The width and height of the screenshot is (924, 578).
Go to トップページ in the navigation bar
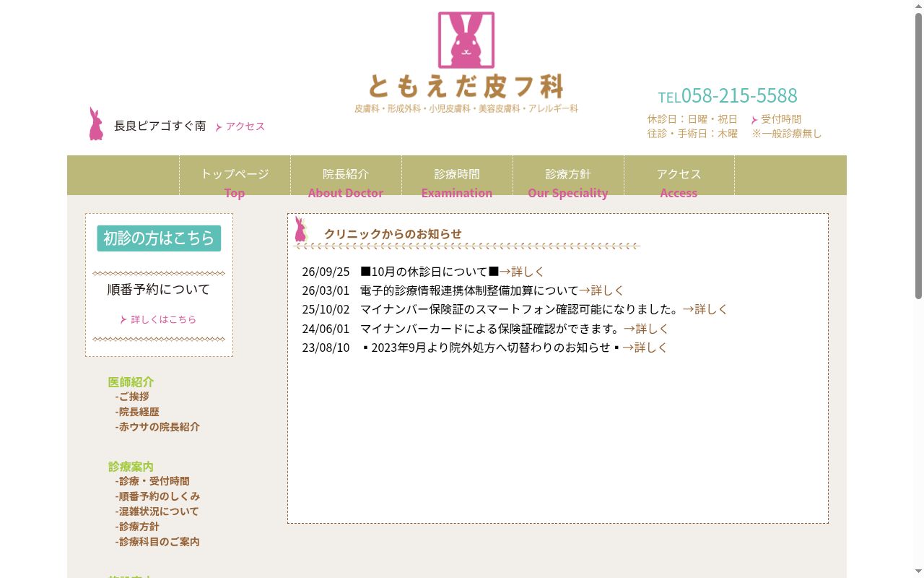(235, 176)
